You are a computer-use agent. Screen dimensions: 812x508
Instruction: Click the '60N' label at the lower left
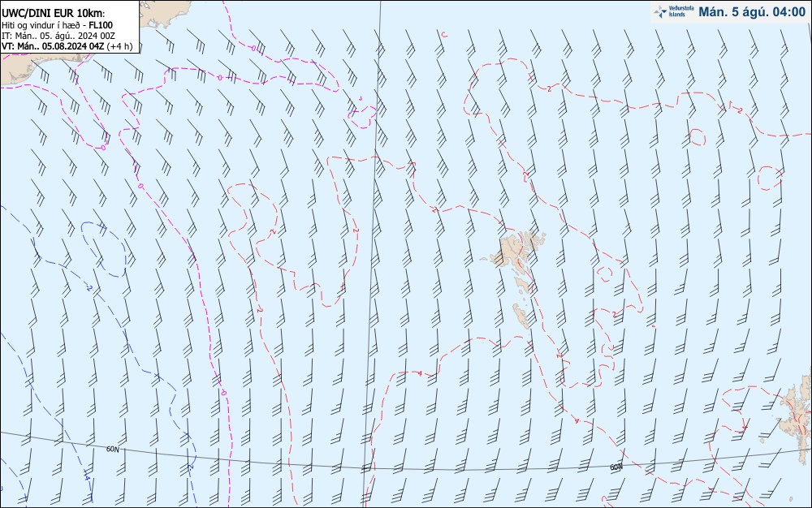tap(112, 450)
